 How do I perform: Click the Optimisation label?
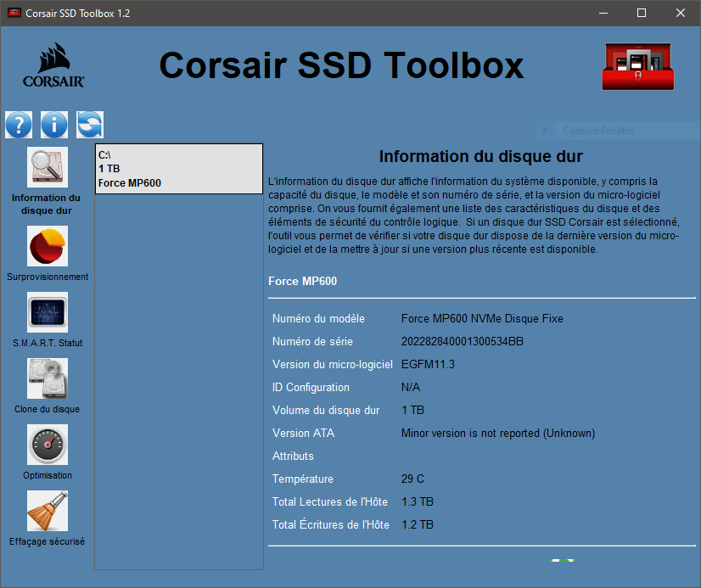(48, 475)
